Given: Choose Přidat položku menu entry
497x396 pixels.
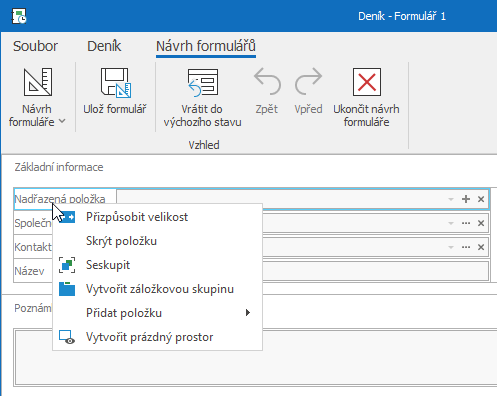Looking at the screenshot, I should [x=158, y=313].
